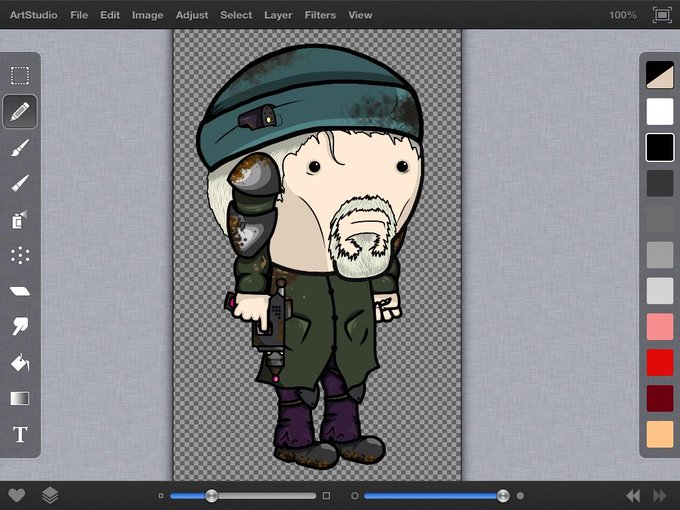Select the wet paint brush tool

click(20, 147)
